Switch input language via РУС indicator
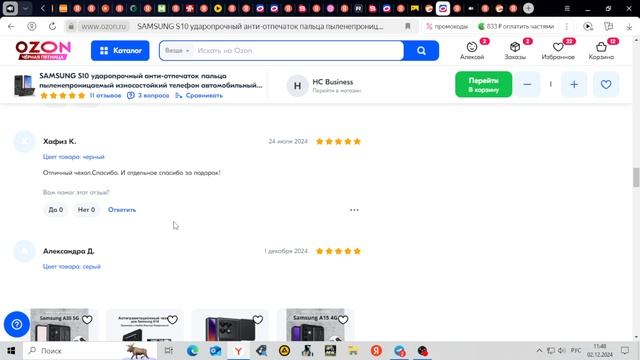Screen dimensions: 640x360 pyautogui.click(x=576, y=351)
